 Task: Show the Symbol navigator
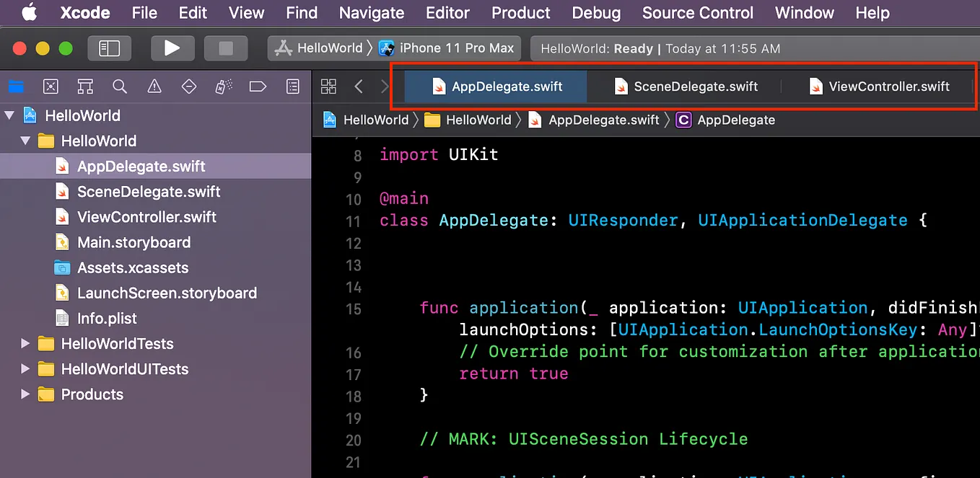(x=85, y=87)
